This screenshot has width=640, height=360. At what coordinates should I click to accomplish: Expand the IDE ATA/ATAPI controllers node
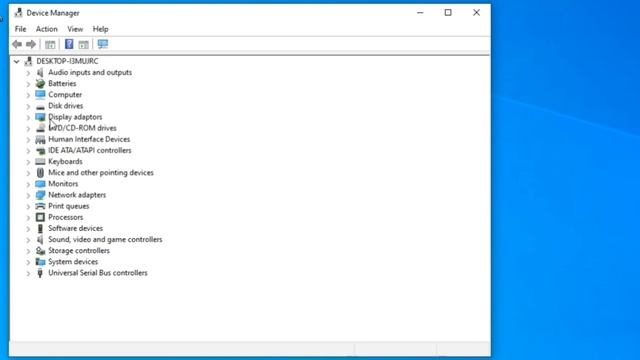tap(28, 151)
